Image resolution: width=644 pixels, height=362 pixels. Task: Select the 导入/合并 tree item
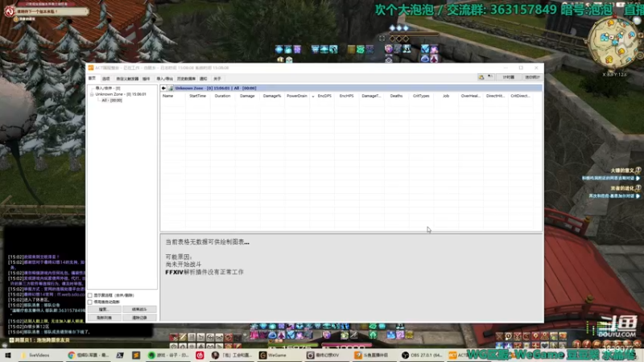pyautogui.click(x=108, y=88)
